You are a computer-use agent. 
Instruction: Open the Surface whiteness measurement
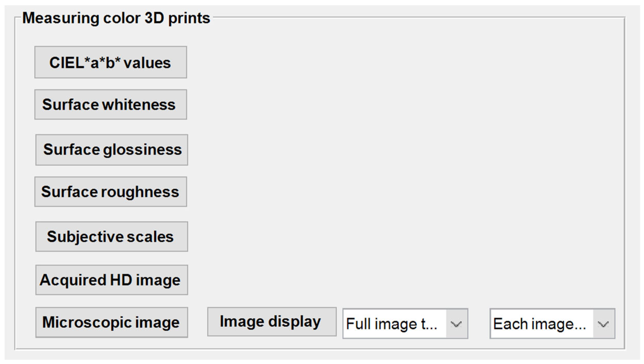pyautogui.click(x=111, y=104)
